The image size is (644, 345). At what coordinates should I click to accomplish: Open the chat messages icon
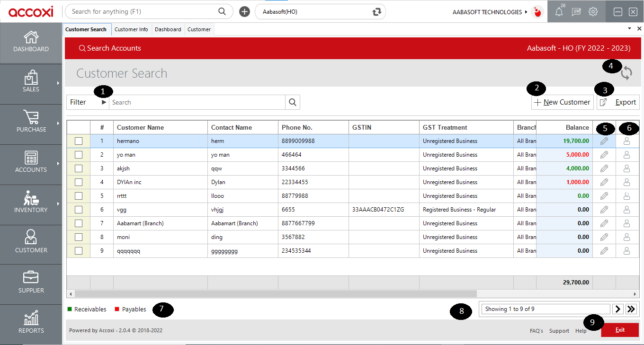coord(576,12)
